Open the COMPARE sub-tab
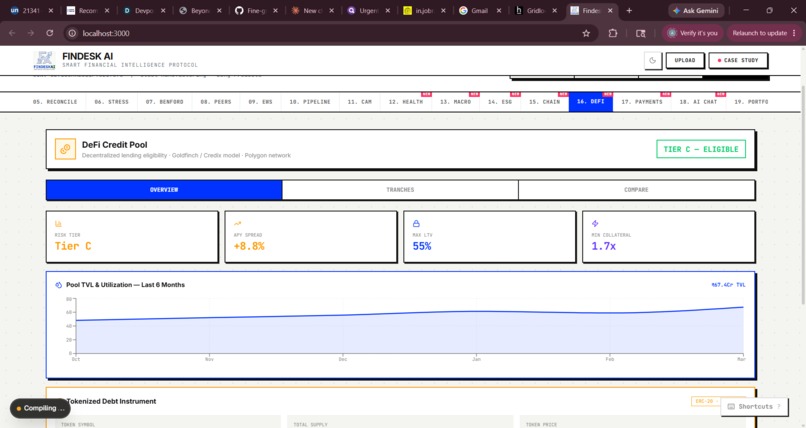The image size is (806, 428). pos(636,190)
